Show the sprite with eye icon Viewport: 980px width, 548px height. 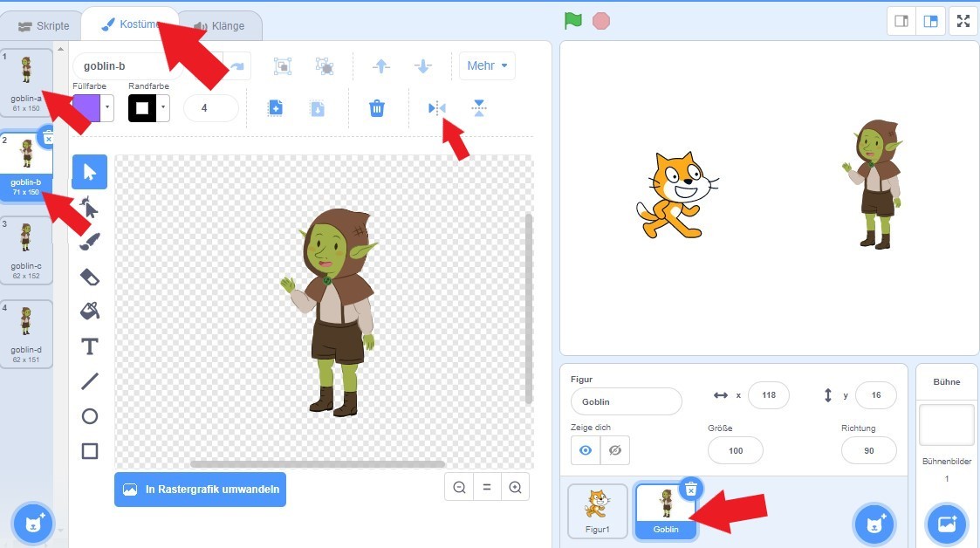[x=586, y=450]
